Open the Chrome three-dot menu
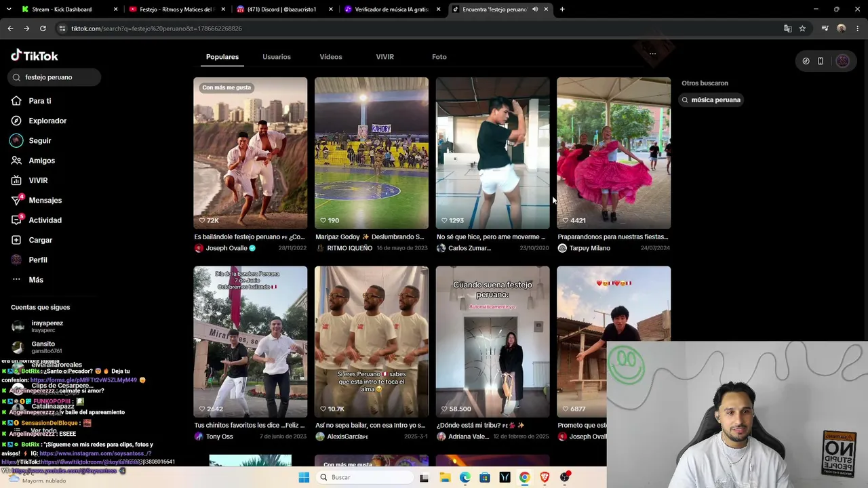The image size is (868, 488). [x=858, y=28]
